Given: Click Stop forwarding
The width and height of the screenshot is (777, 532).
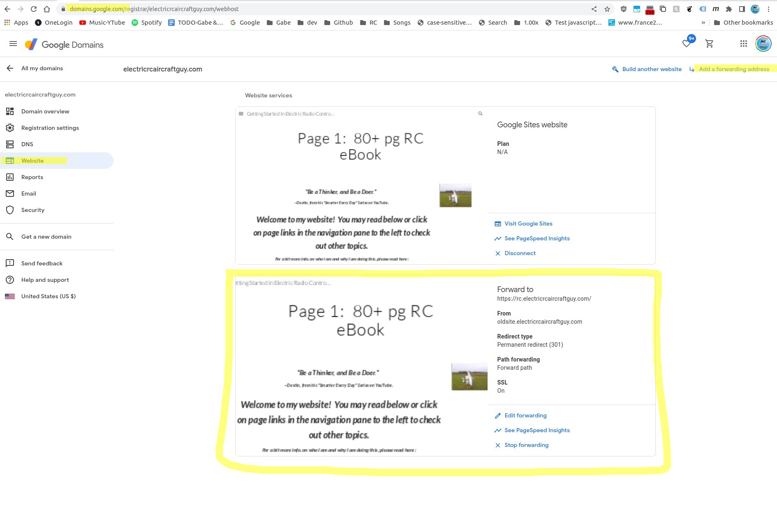Looking at the screenshot, I should click(526, 445).
